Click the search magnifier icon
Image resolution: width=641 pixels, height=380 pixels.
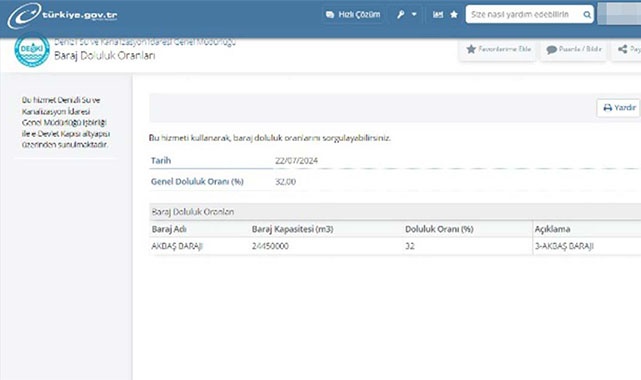(x=587, y=15)
